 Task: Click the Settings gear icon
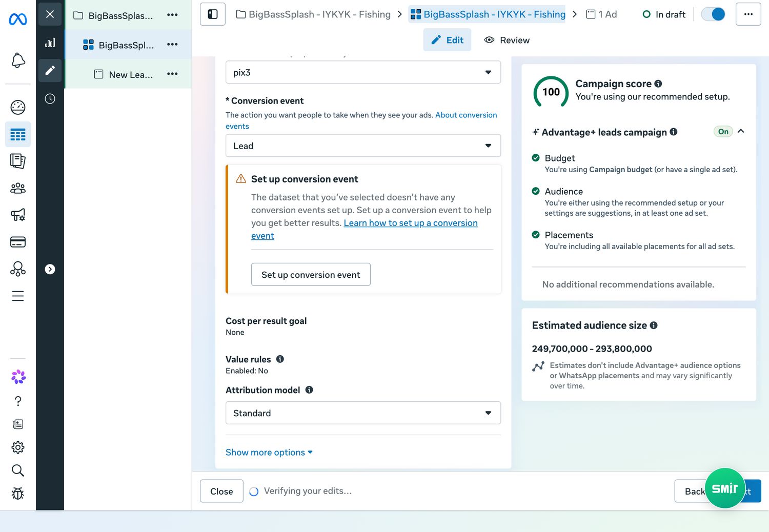(18, 447)
